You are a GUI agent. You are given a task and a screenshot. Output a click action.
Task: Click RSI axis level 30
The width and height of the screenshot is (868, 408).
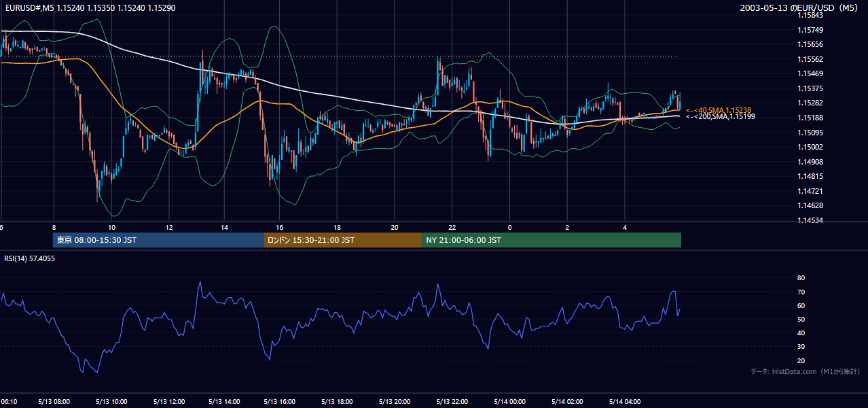point(801,347)
